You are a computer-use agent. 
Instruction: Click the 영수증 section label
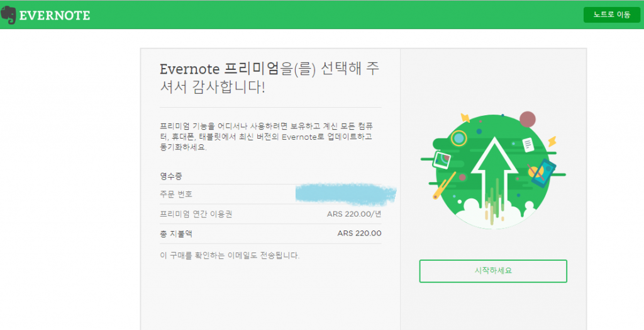(x=171, y=176)
